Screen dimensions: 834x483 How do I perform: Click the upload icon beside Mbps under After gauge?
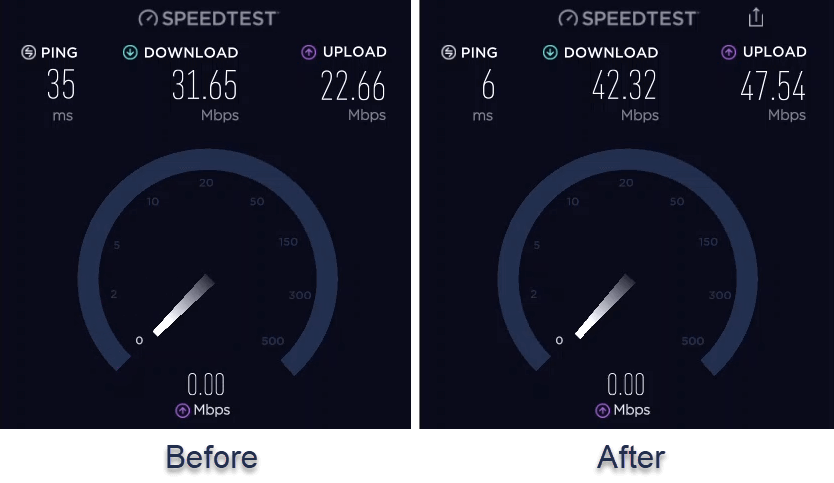pos(602,410)
